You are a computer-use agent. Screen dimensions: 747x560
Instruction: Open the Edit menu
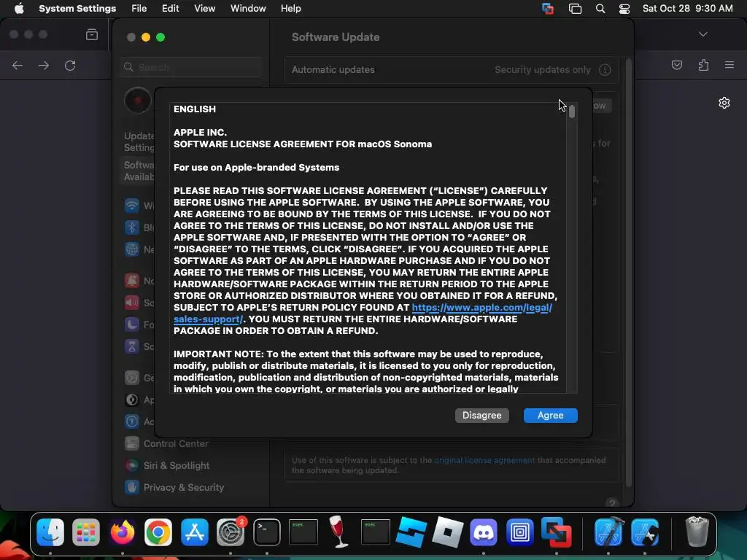(x=170, y=9)
